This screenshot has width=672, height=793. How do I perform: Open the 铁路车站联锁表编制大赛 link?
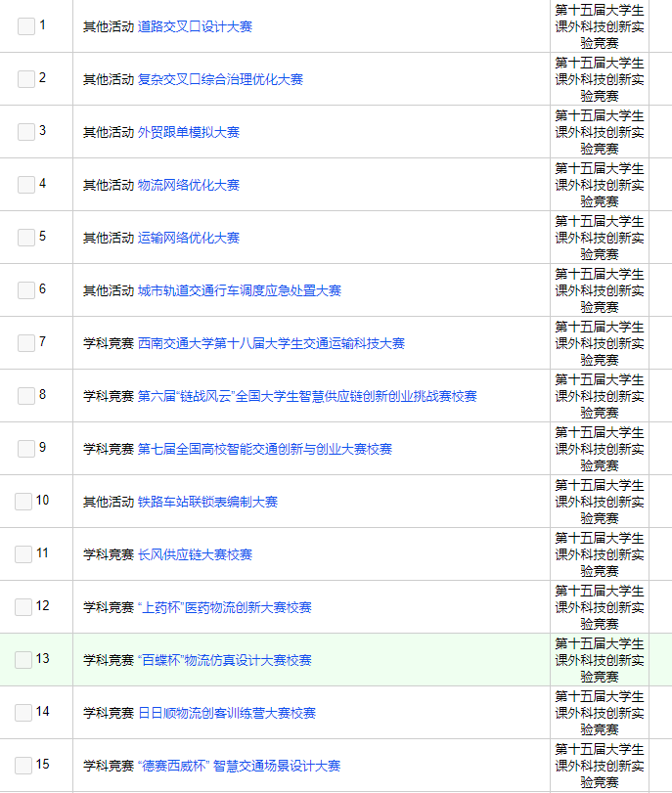click(x=207, y=502)
